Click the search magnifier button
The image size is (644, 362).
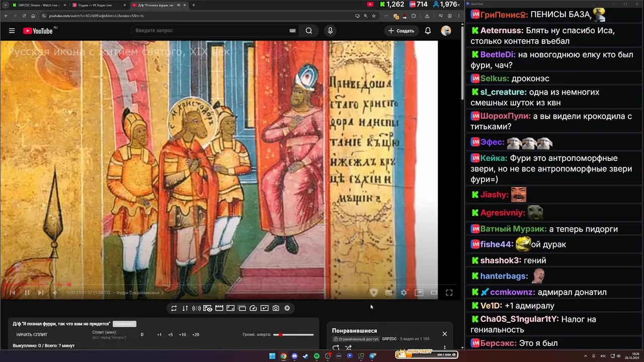pos(309,31)
